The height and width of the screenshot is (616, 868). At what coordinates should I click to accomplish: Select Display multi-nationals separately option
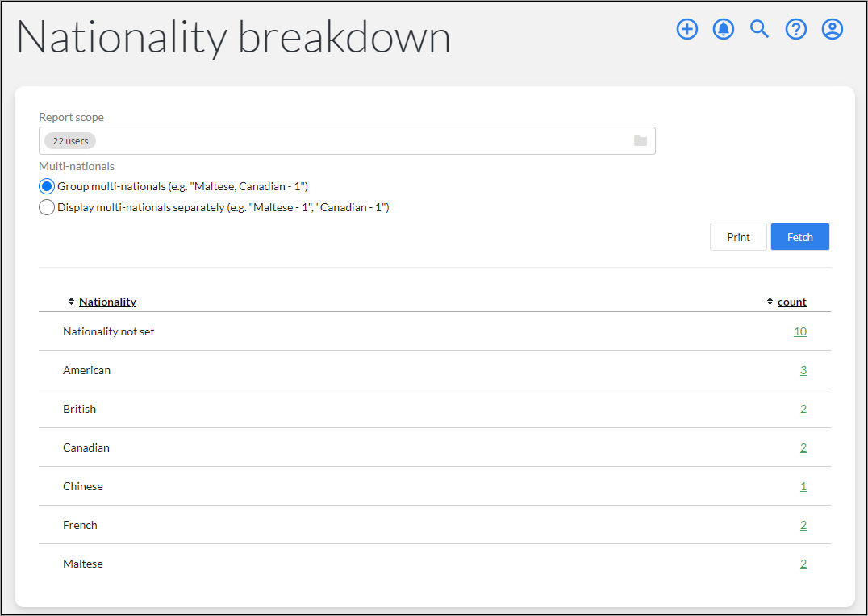pyautogui.click(x=47, y=207)
